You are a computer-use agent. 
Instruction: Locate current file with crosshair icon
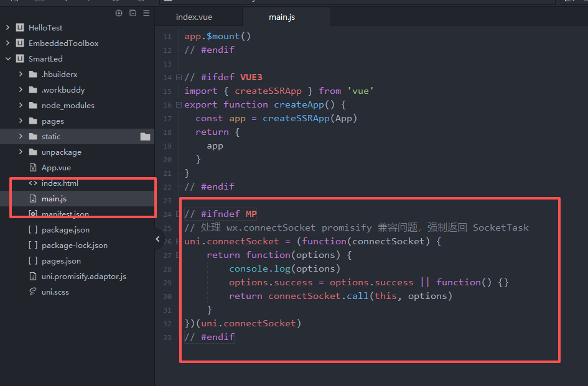coord(119,13)
